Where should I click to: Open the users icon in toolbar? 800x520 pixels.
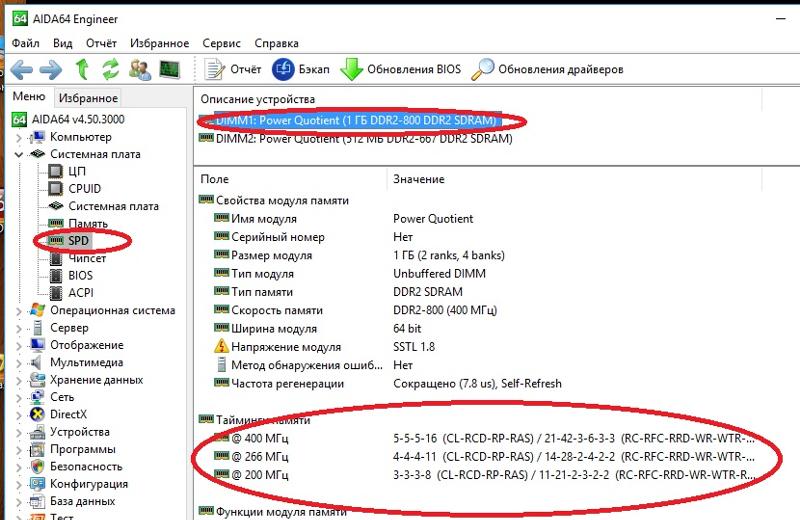coord(140,69)
